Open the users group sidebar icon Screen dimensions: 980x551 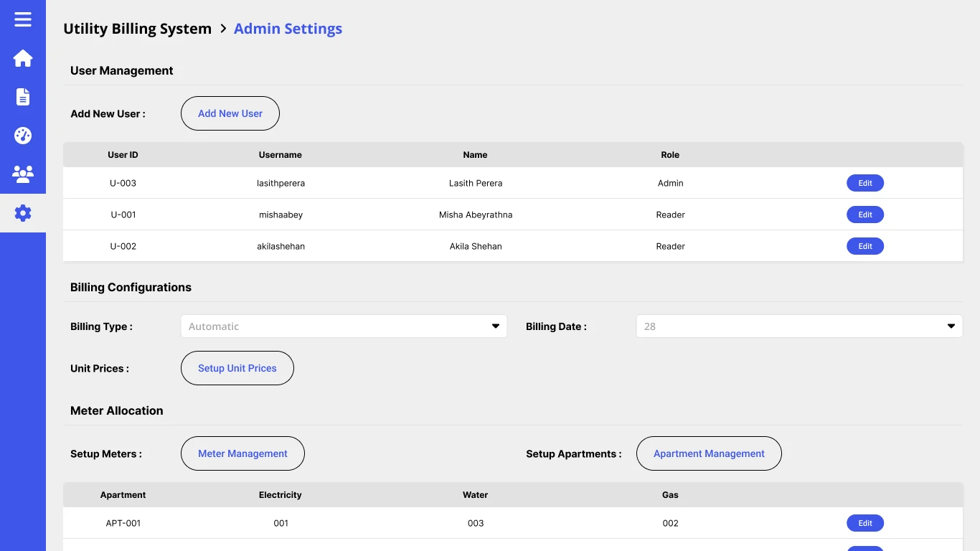pos(23,174)
